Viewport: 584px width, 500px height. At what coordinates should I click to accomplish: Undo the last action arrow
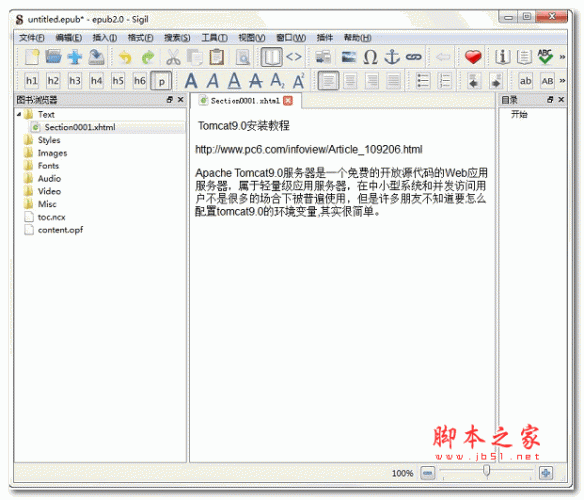point(125,57)
